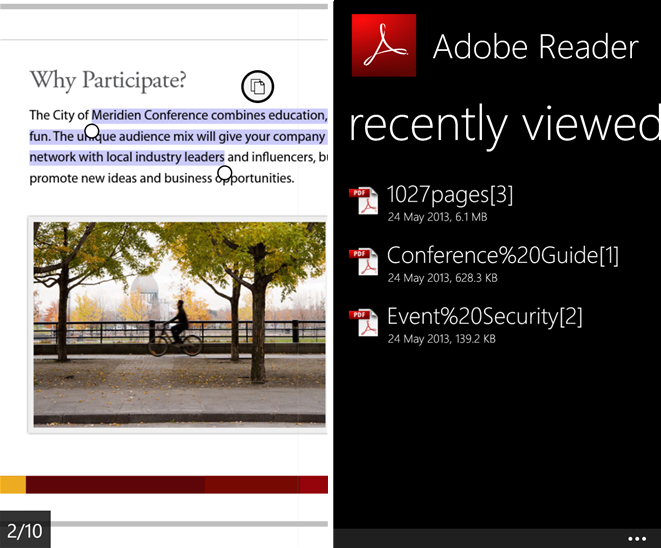Open the Event%20Security[2] file

pyautogui.click(x=485, y=317)
